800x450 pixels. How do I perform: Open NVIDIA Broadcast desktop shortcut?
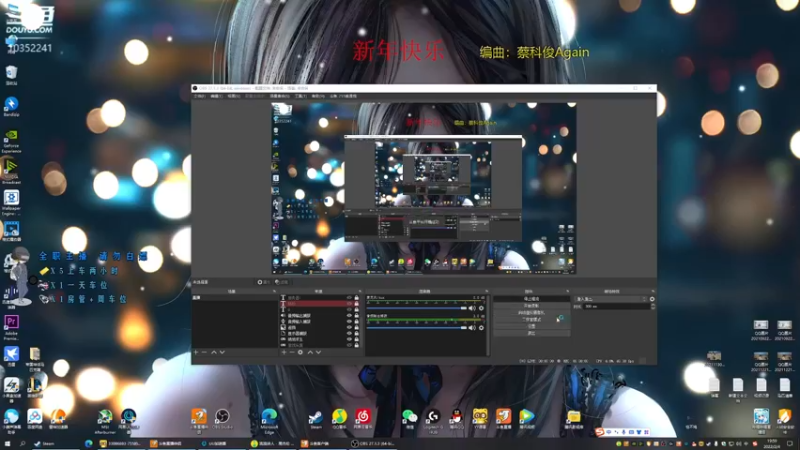coord(11,171)
